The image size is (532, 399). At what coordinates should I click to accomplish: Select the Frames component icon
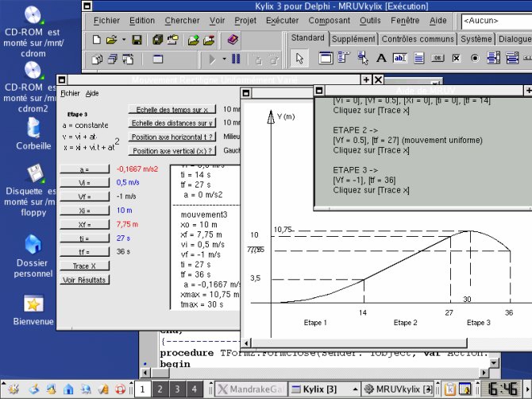326,58
